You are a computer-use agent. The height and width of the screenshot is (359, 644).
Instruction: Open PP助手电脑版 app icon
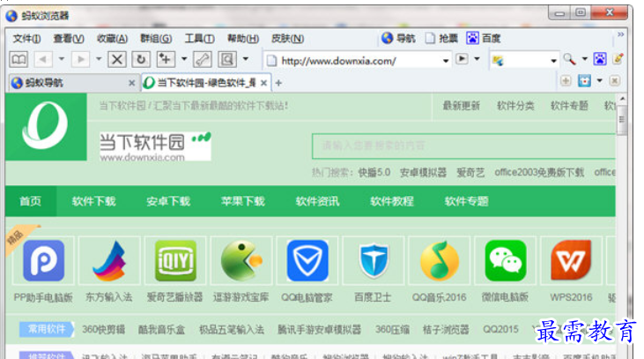[43, 261]
